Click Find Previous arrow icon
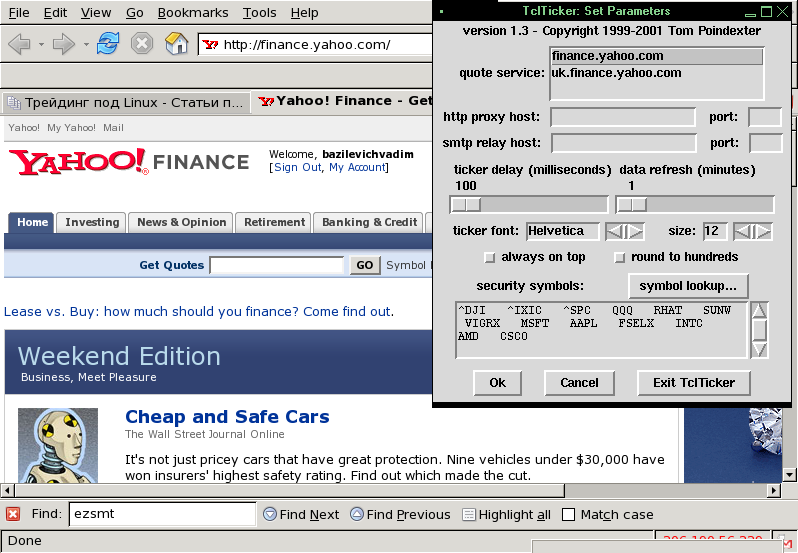The image size is (798, 553). coord(357,514)
